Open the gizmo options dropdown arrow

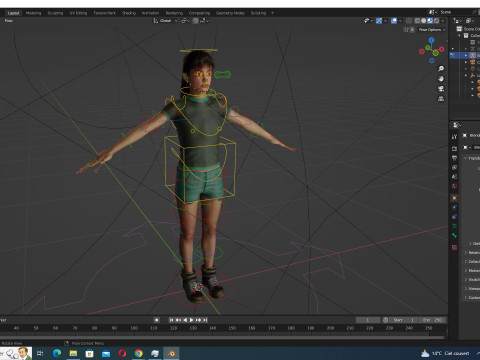(x=385, y=21)
